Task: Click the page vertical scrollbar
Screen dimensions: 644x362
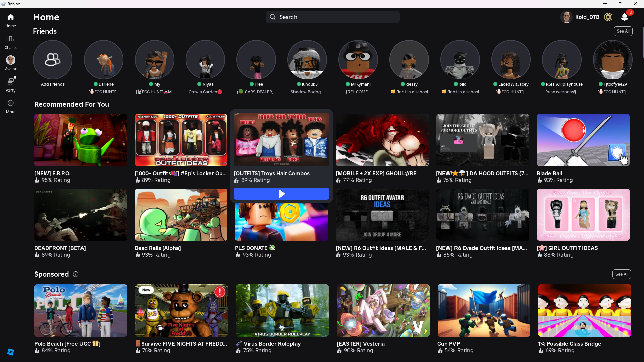Action: coord(642,42)
